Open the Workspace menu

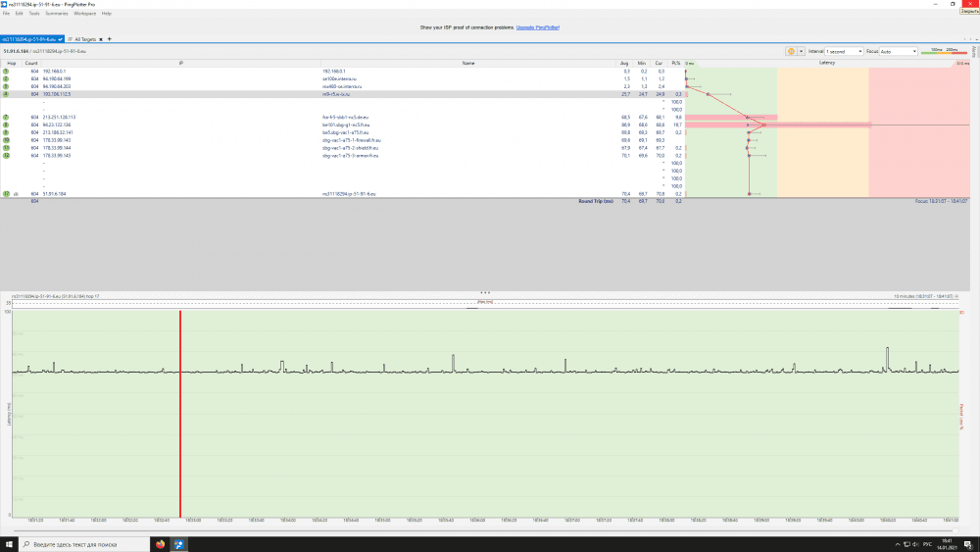[x=85, y=14]
